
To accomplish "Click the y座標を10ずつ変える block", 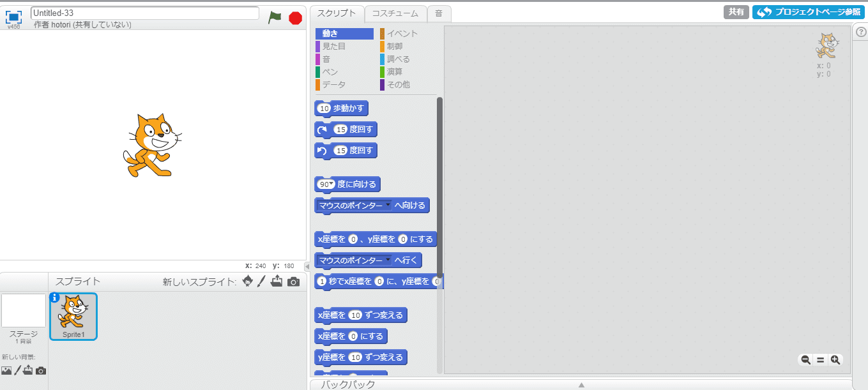I will coord(361,357).
